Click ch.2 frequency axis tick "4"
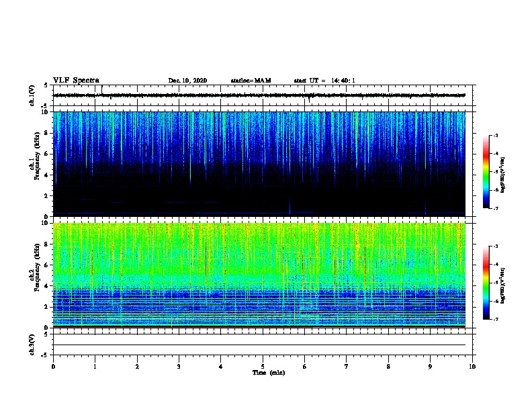The width and height of the screenshot is (532, 411). 47,286
